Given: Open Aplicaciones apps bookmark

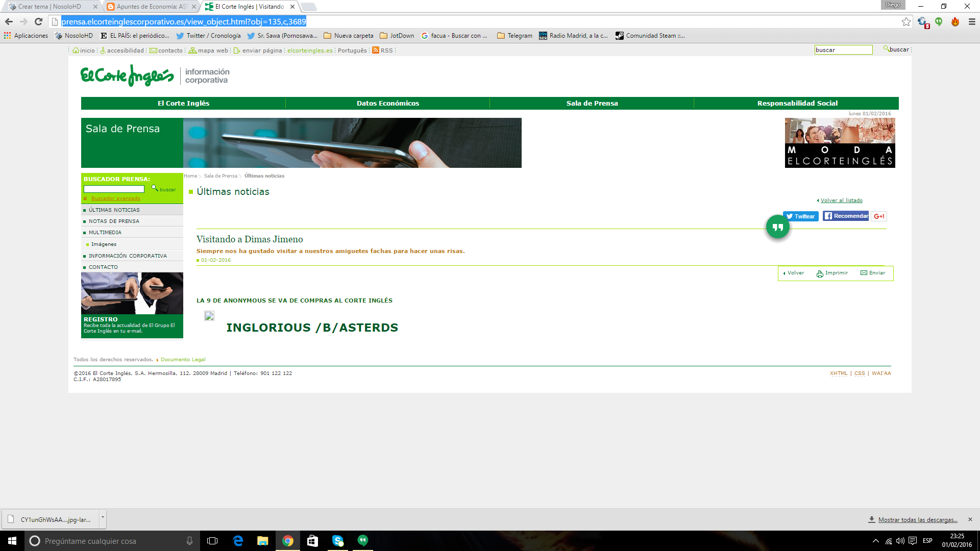Looking at the screenshot, I should coord(26,36).
